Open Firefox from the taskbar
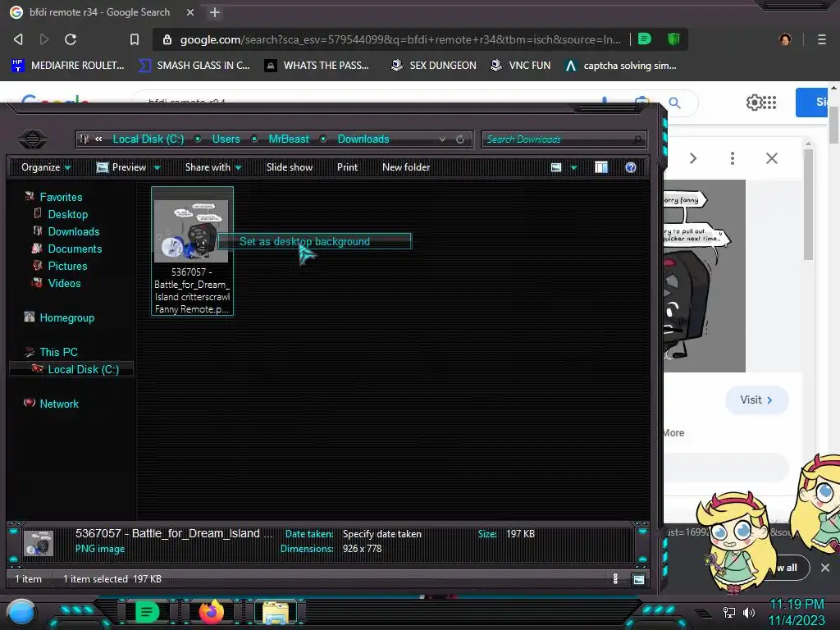 pos(211,611)
